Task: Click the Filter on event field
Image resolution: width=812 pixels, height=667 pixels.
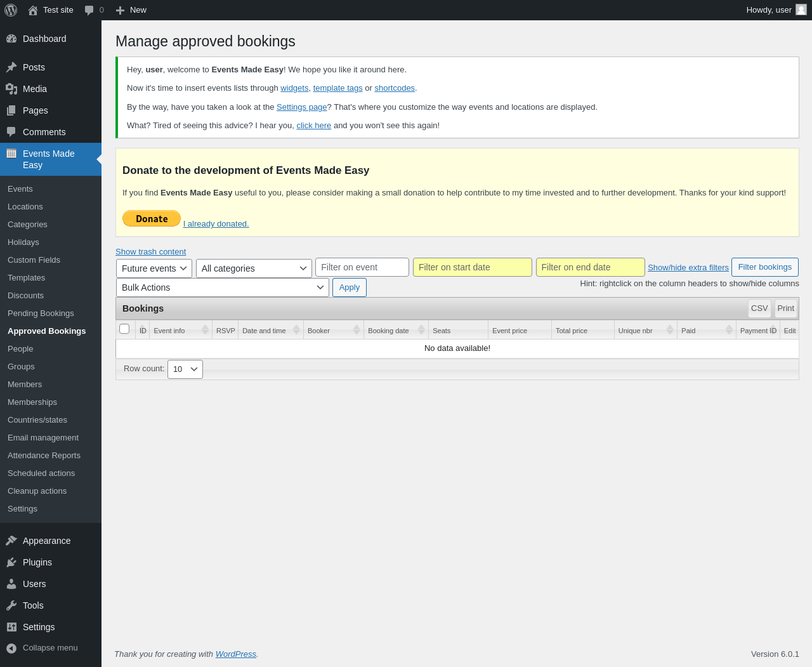Action: pos(362,267)
